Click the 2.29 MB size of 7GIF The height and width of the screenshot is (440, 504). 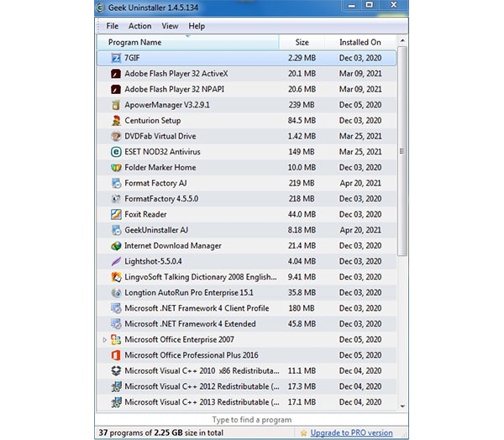click(302, 58)
